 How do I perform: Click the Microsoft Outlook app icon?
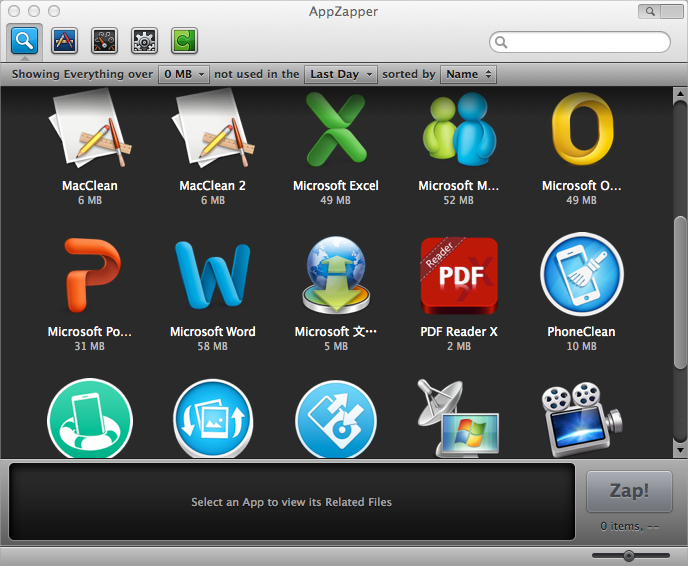(x=581, y=130)
